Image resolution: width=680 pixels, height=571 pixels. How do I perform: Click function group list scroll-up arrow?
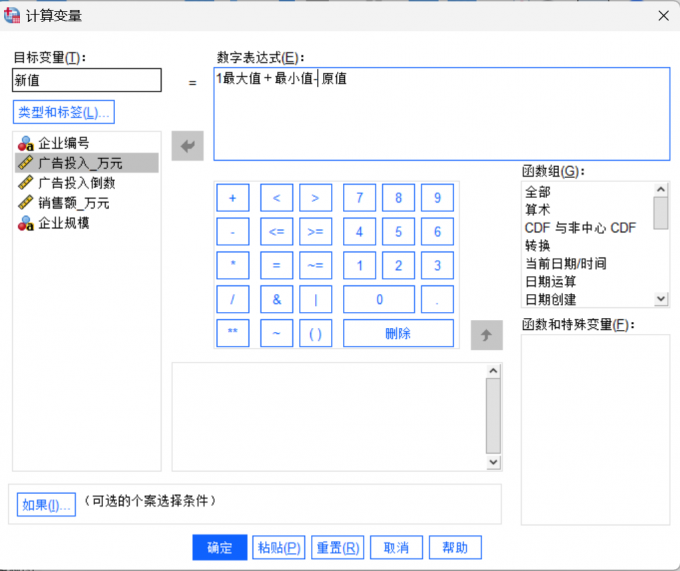[661, 189]
